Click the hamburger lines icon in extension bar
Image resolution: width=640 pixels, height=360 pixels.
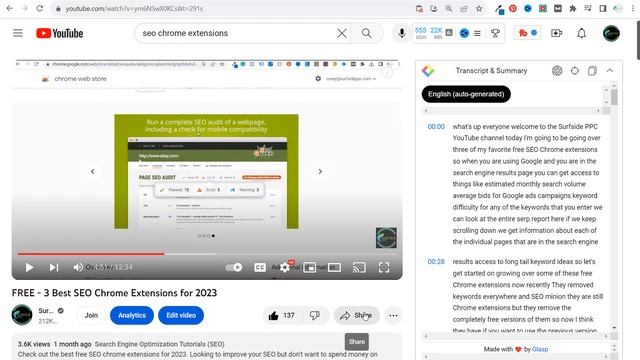click(x=477, y=33)
